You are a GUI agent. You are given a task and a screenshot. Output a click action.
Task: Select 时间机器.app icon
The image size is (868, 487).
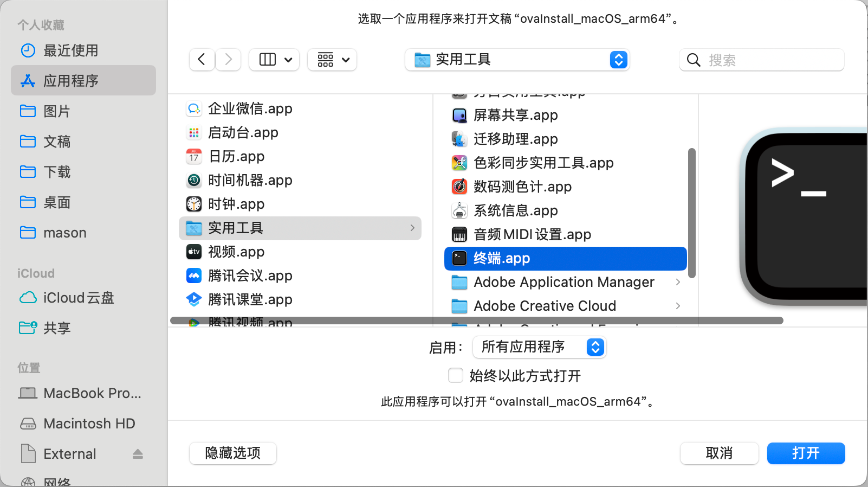pyautogui.click(x=194, y=181)
